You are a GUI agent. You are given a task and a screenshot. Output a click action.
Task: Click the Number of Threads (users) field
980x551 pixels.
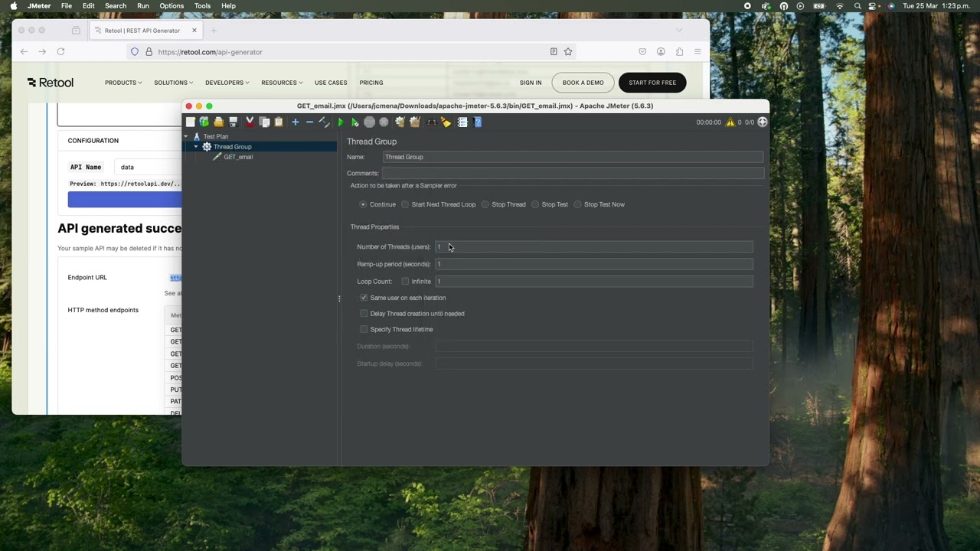click(594, 246)
